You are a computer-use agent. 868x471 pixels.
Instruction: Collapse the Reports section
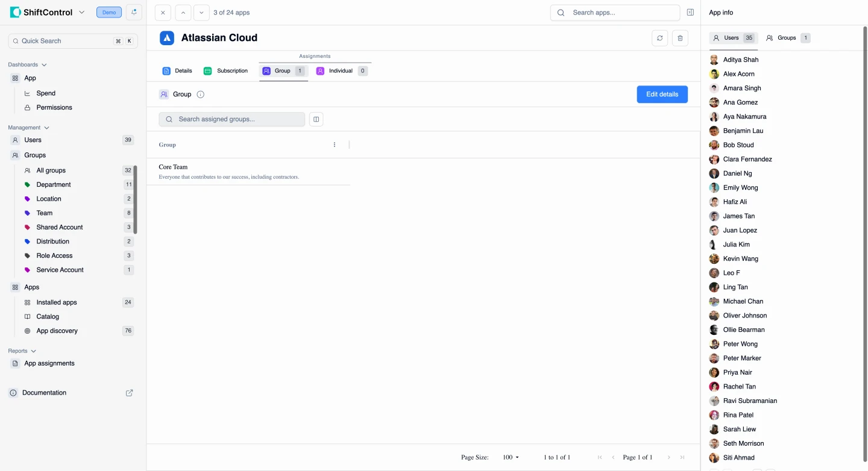point(22,351)
